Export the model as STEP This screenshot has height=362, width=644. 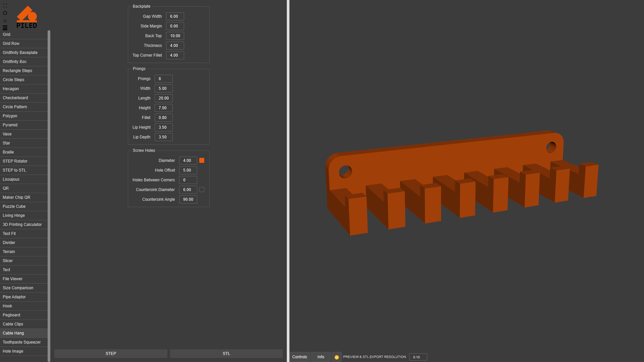(111, 354)
